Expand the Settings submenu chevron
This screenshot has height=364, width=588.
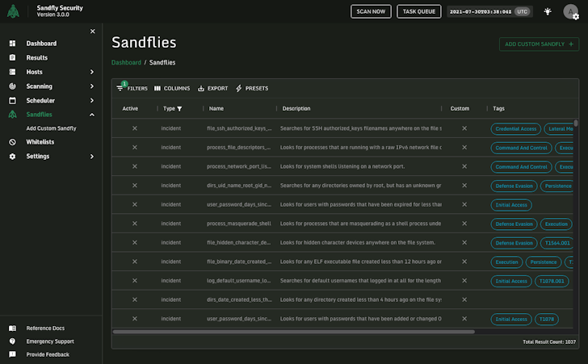tap(92, 157)
